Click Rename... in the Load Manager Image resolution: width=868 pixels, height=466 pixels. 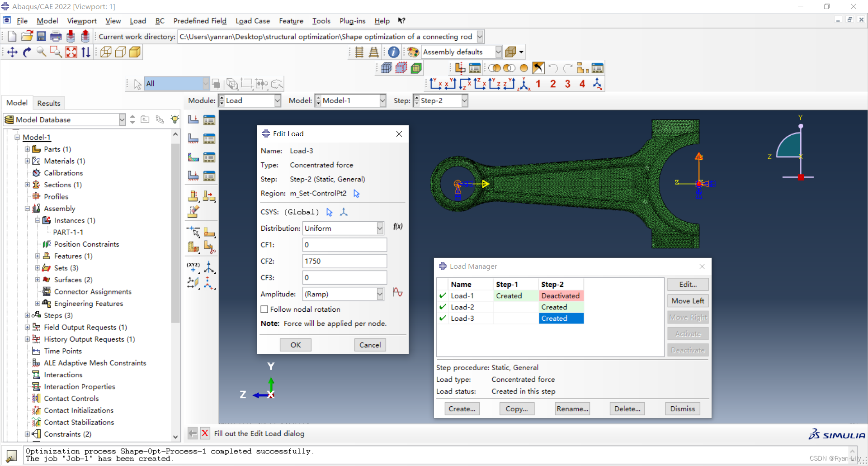(x=572, y=409)
